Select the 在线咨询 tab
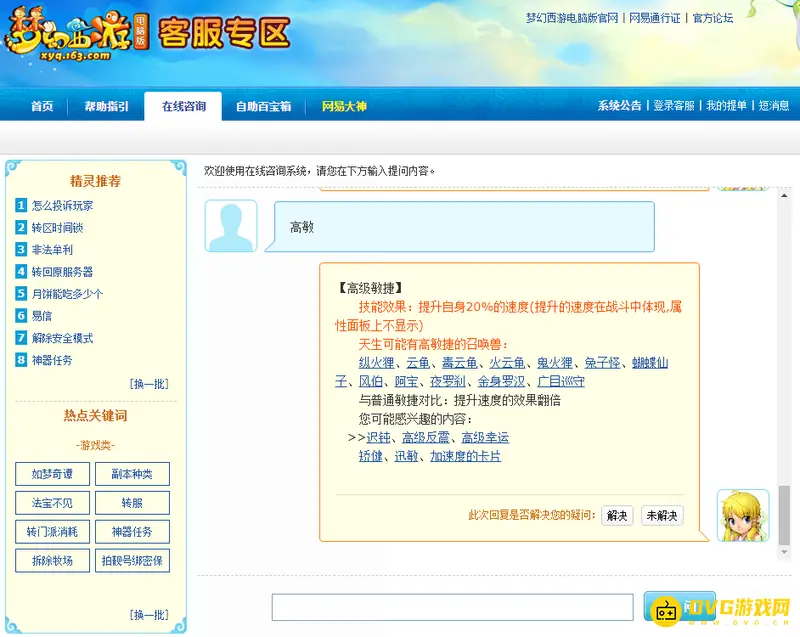 tap(184, 106)
